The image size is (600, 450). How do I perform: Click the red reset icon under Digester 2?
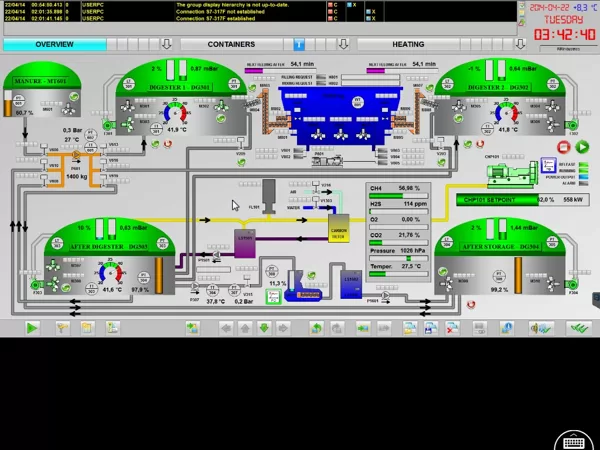[x=480, y=144]
